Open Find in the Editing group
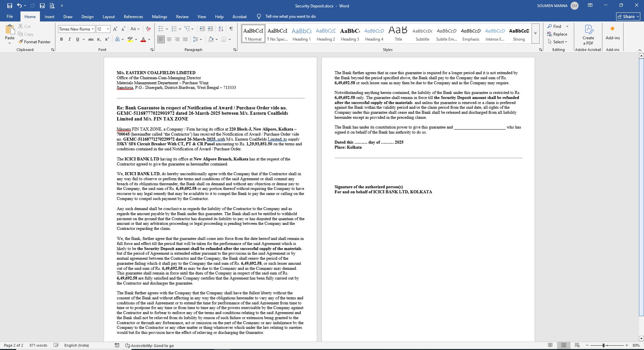Screen dimensions: 644x350 point(555,26)
